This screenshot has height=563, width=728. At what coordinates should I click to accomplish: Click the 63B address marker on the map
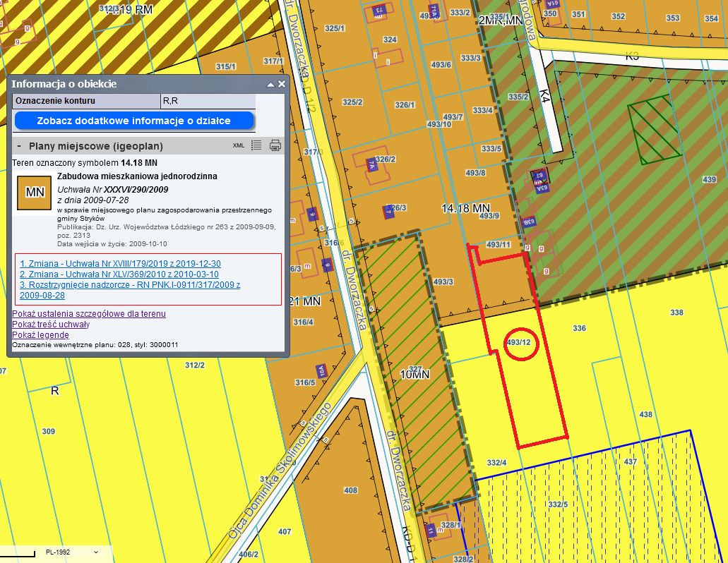[x=530, y=222]
